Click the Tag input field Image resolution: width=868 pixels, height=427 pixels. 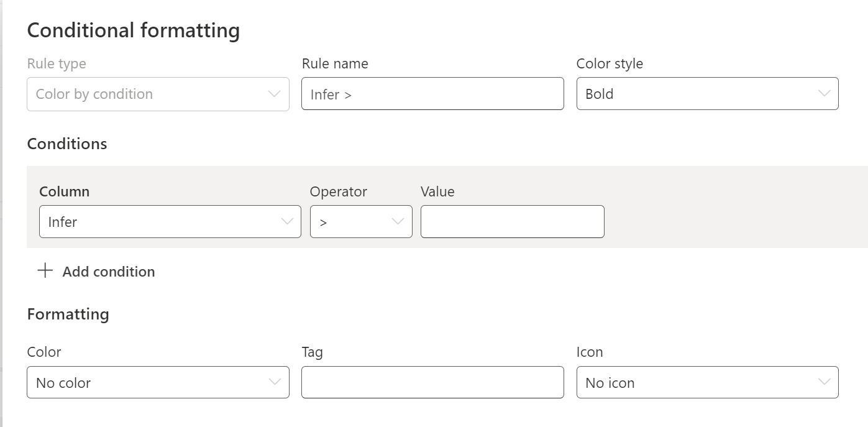[x=432, y=383]
